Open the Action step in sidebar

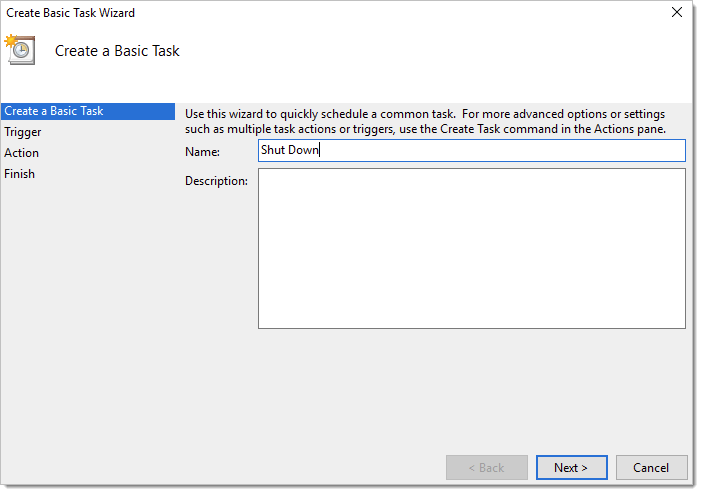click(22, 153)
